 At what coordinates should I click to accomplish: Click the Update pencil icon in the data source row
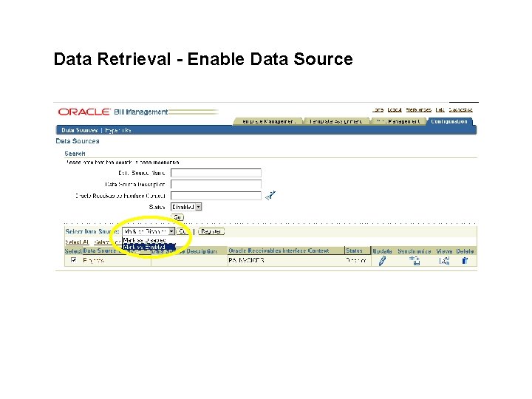[x=382, y=261]
